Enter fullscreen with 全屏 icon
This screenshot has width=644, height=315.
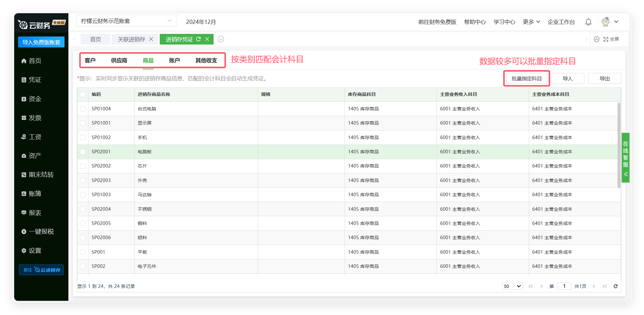(x=611, y=39)
